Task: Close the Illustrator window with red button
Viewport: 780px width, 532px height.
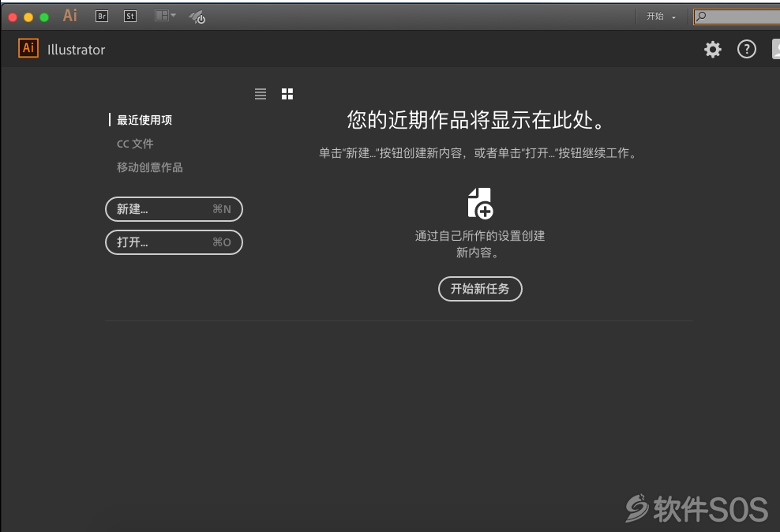Action: pyautogui.click(x=13, y=17)
